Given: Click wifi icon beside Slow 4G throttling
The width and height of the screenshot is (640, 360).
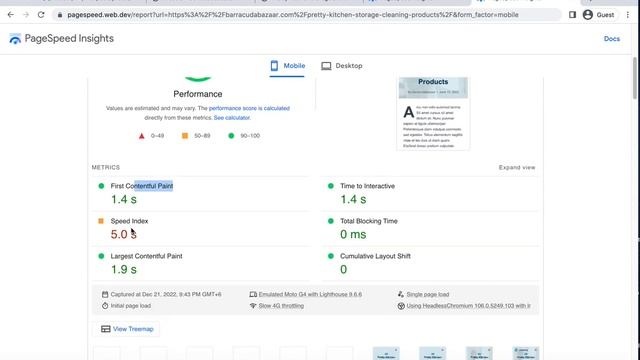Looking at the screenshot, I should [x=253, y=306].
